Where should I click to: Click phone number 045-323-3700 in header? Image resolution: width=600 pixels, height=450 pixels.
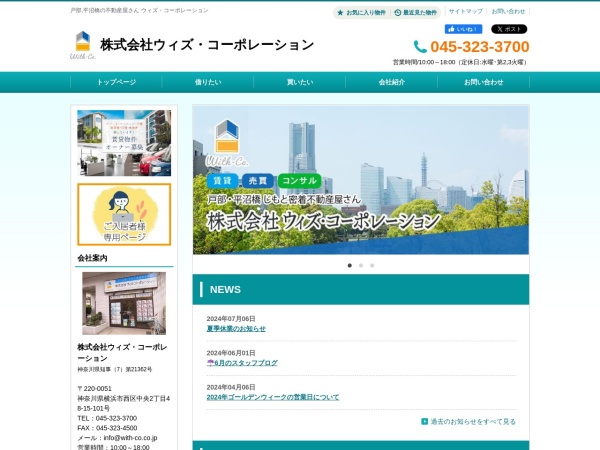pos(480,47)
